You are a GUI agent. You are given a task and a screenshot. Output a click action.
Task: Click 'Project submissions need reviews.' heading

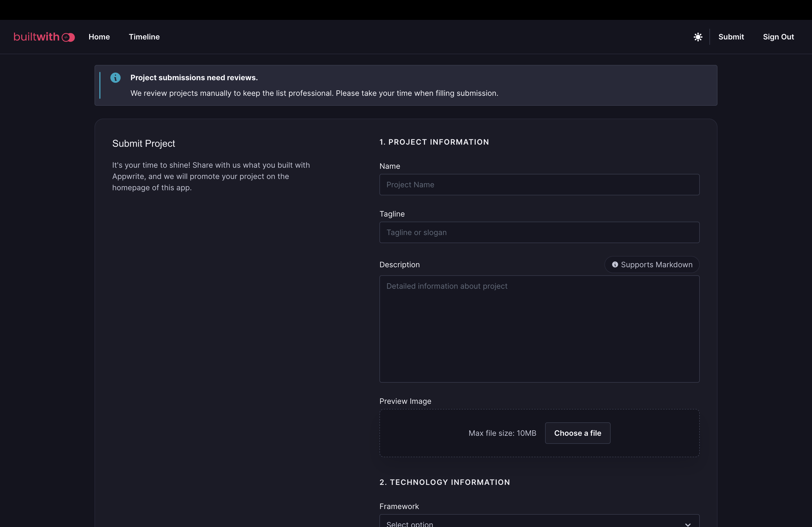click(x=194, y=78)
